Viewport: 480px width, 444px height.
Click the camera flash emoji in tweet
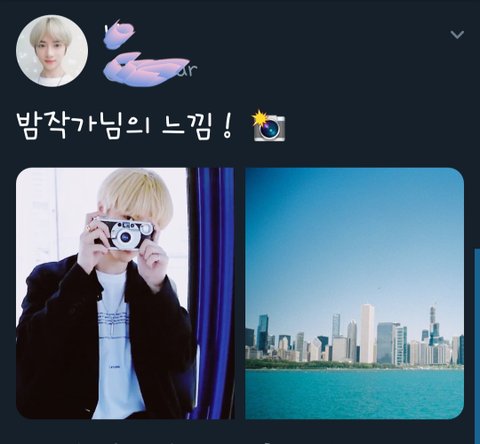pyautogui.click(x=269, y=127)
